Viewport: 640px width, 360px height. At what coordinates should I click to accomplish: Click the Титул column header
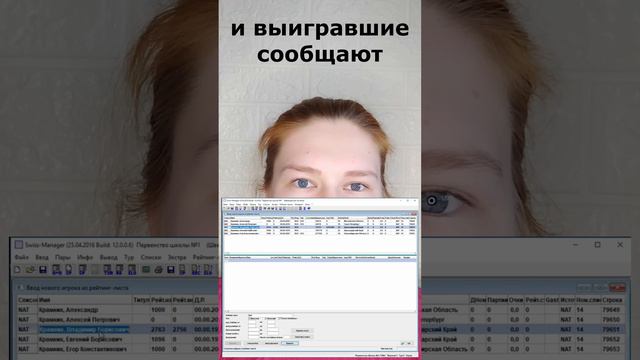pyautogui.click(x=141, y=300)
